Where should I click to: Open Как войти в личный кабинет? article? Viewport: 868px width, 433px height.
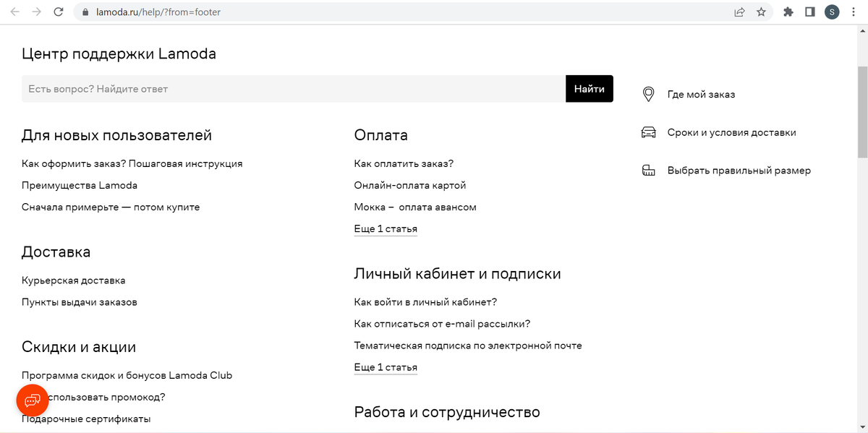click(425, 301)
